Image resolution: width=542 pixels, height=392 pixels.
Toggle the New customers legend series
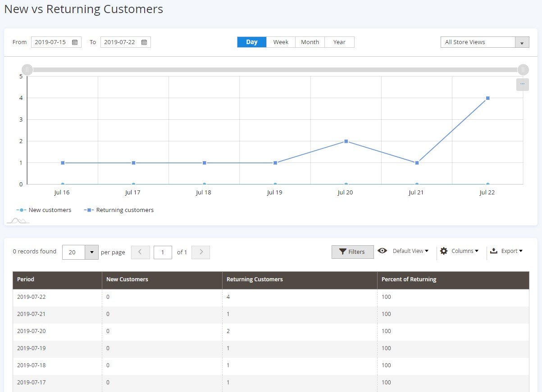[44, 210]
